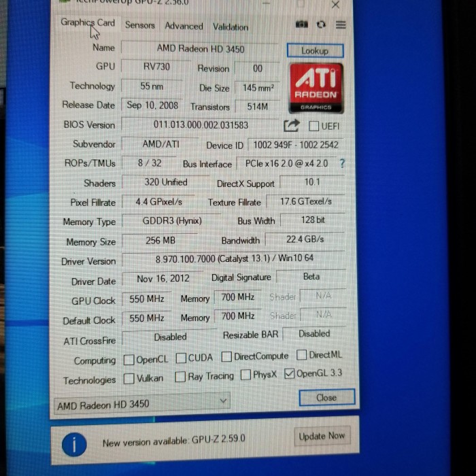Toggle the Ray Tracing checkbox
476x476 pixels.
180,377
